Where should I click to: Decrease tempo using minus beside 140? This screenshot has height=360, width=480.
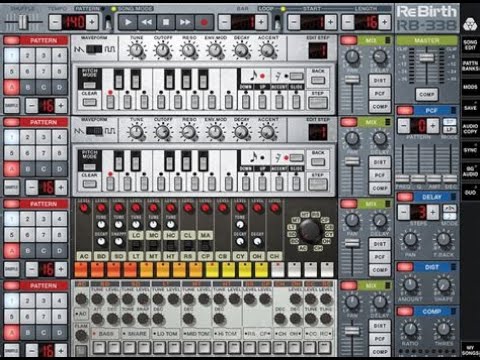(55, 22)
